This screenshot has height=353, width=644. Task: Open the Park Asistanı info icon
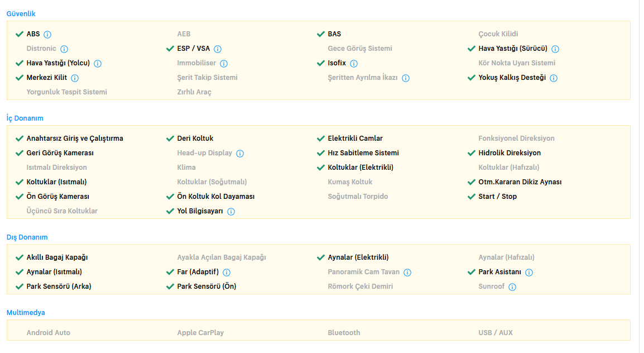(529, 272)
